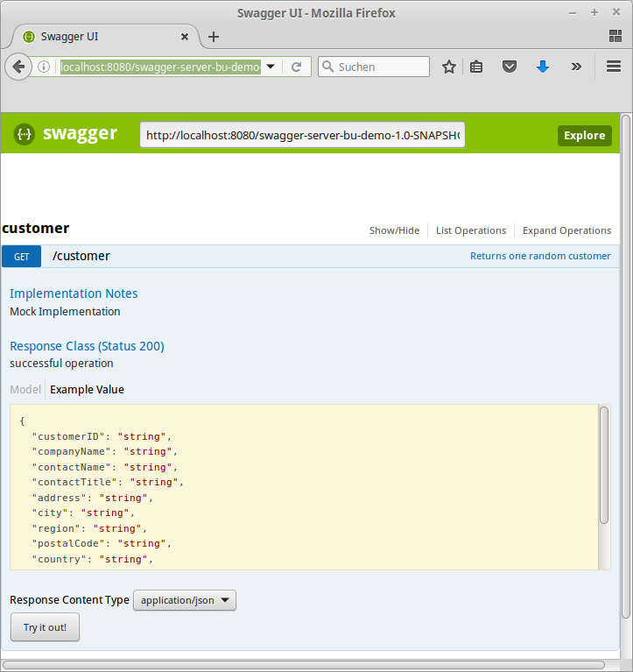The width and height of the screenshot is (633, 672).
Task: Click the Show/Hide link for customer
Action: pos(395,230)
